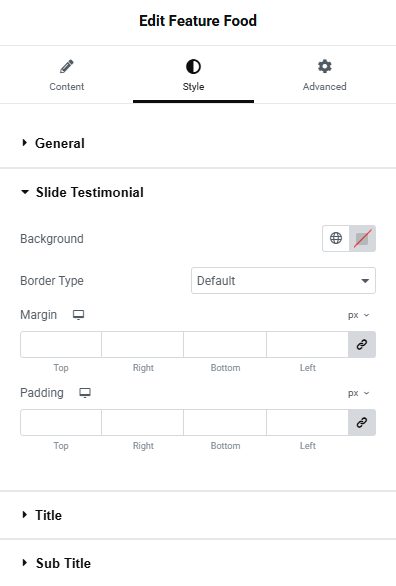Open the Background color picker swatch

(x=362, y=238)
